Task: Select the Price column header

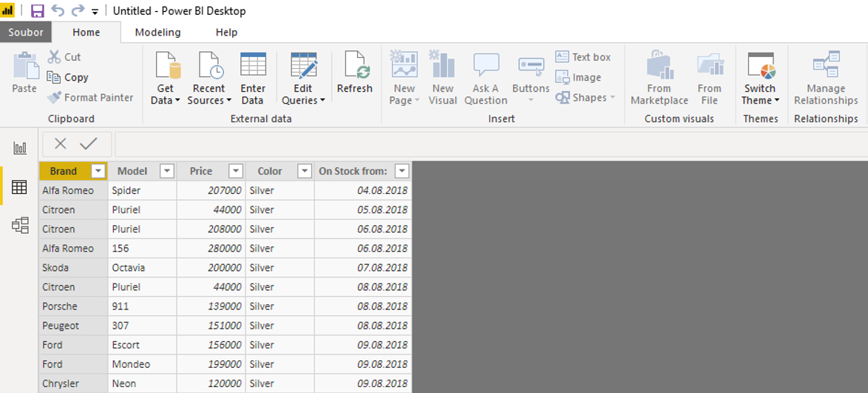Action: click(201, 171)
